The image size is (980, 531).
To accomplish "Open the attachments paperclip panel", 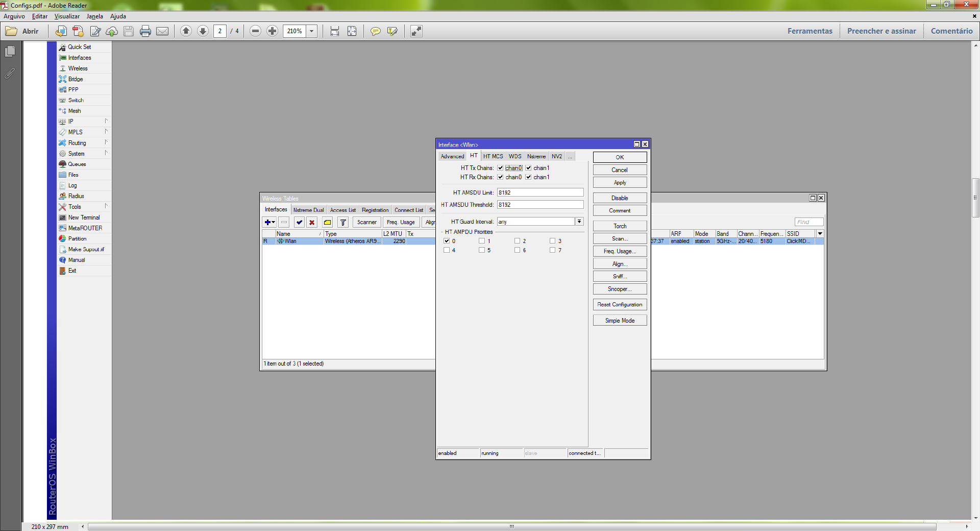I will tap(10, 74).
